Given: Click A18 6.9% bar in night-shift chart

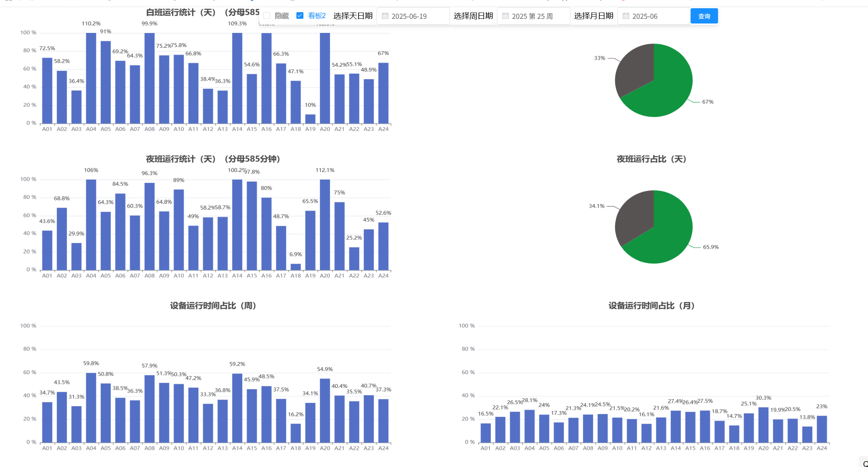Looking at the screenshot, I should (296, 267).
